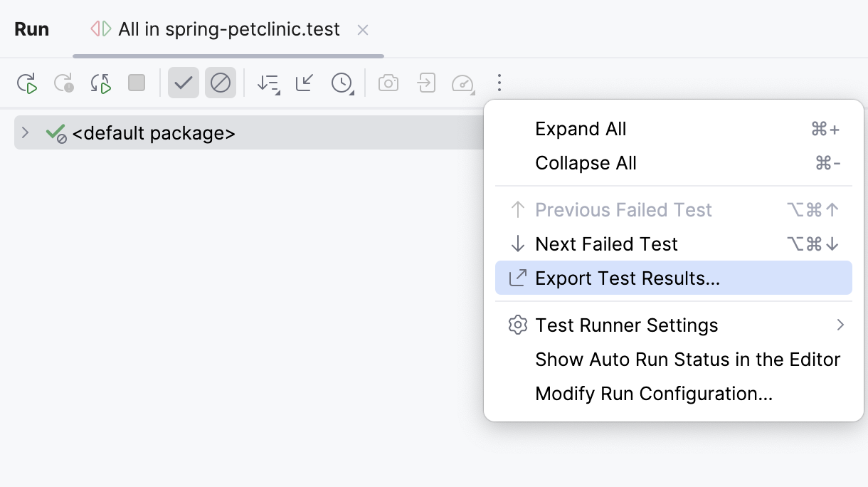This screenshot has width=868, height=487.
Task: Open the Test Runner Settings submenu
Action: (x=626, y=325)
